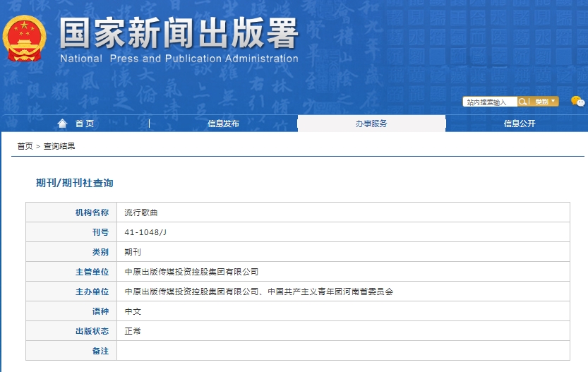This screenshot has width=588, height=372.
Task: Click the 主管单位 value cell
Action: point(191,272)
